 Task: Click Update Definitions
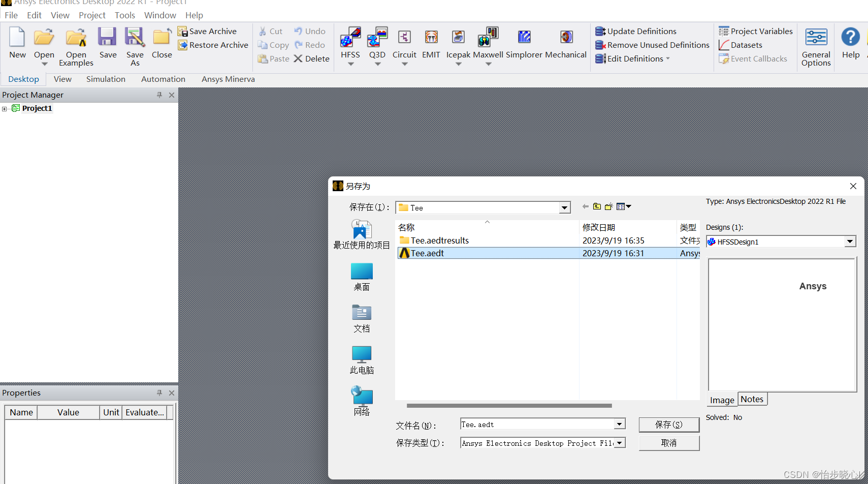(636, 32)
